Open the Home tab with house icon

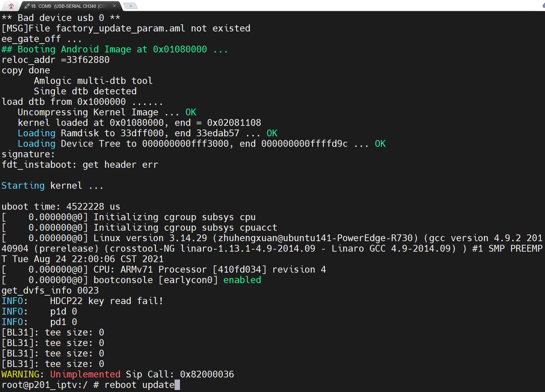11,6
